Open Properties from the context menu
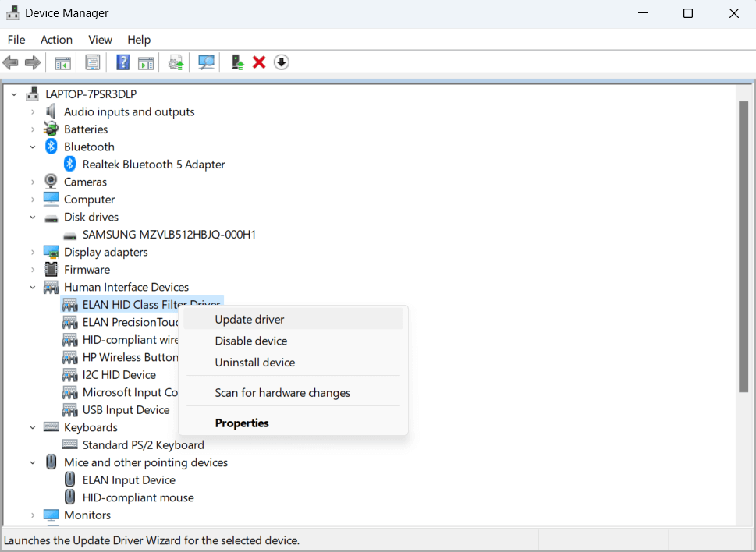 (x=242, y=423)
